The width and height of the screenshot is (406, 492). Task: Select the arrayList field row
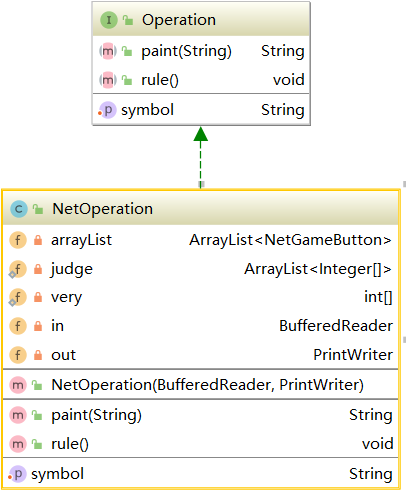click(200, 240)
